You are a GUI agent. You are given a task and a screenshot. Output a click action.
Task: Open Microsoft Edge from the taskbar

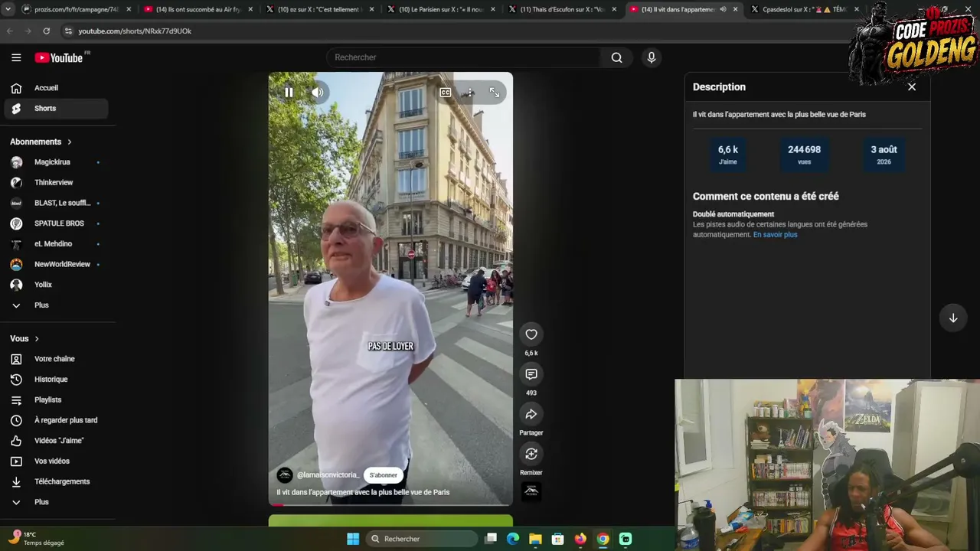point(513,539)
